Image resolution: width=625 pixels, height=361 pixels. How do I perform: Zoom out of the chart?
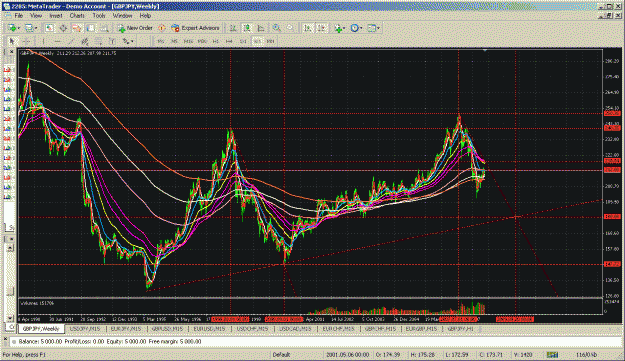point(290,28)
